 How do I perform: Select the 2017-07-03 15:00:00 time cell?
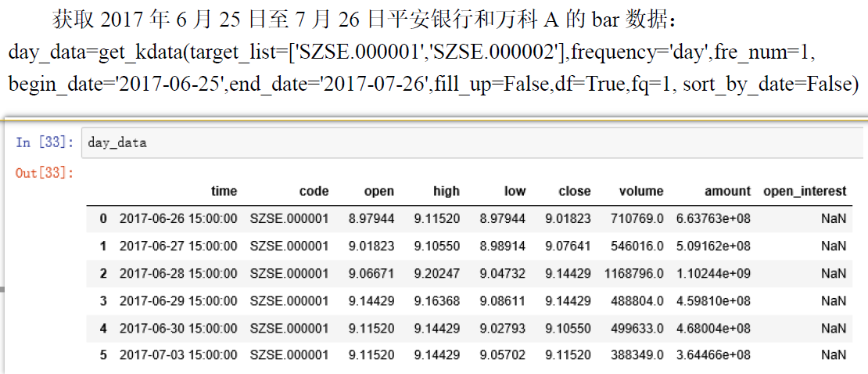(178, 355)
